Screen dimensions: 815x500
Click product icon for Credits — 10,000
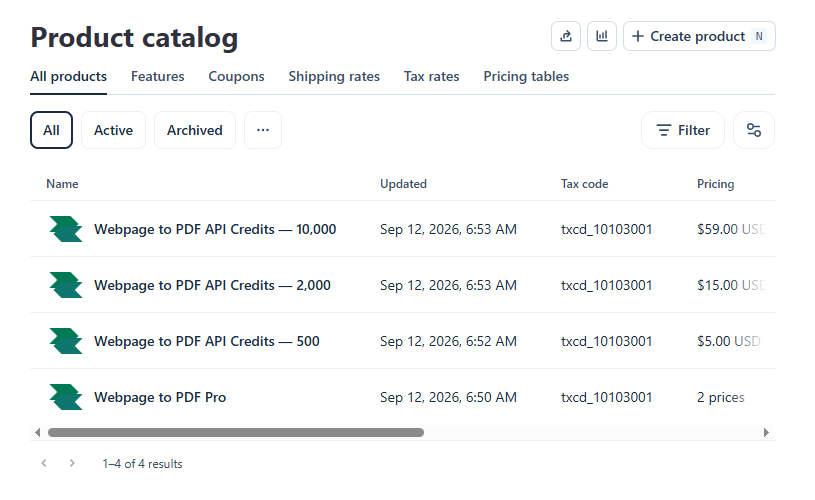(66, 229)
